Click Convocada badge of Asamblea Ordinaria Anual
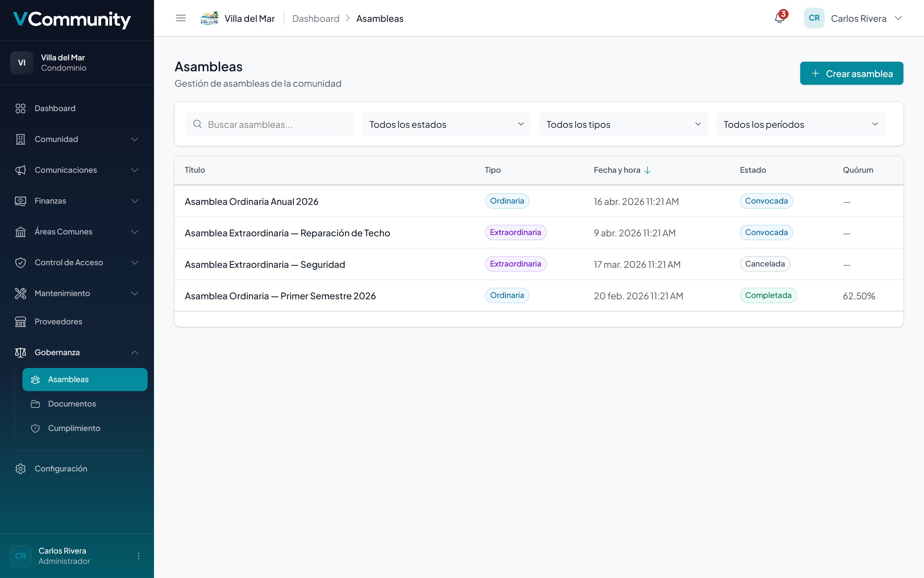 click(766, 201)
